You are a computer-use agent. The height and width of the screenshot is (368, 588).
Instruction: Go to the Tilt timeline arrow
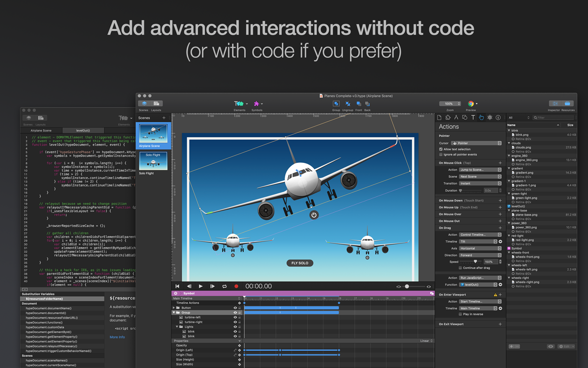(x=500, y=242)
